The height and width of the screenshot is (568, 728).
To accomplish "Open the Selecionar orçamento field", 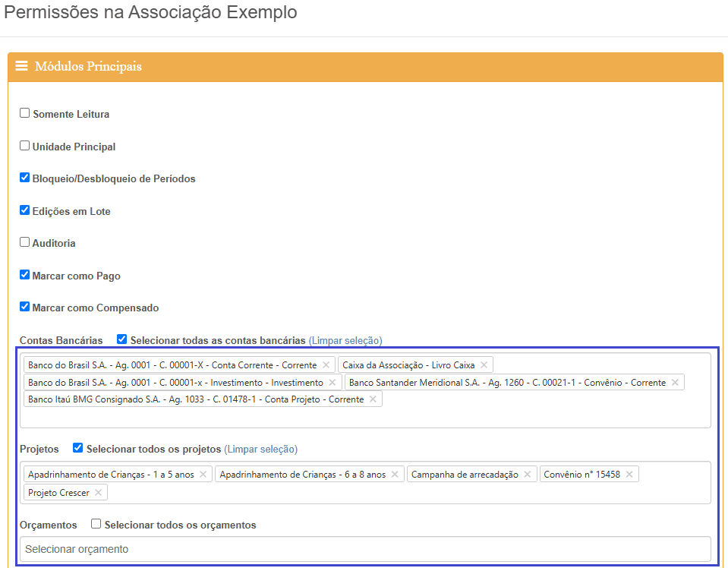I will (x=365, y=549).
